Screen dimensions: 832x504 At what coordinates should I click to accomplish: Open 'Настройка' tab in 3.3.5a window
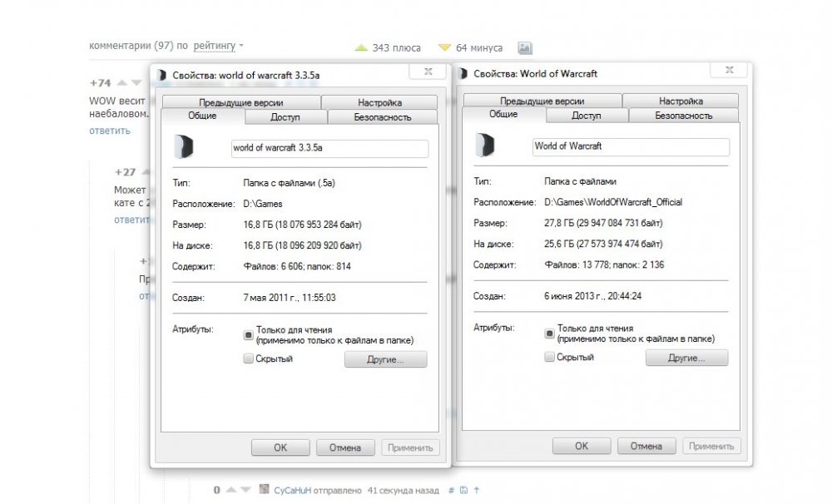[x=379, y=102]
